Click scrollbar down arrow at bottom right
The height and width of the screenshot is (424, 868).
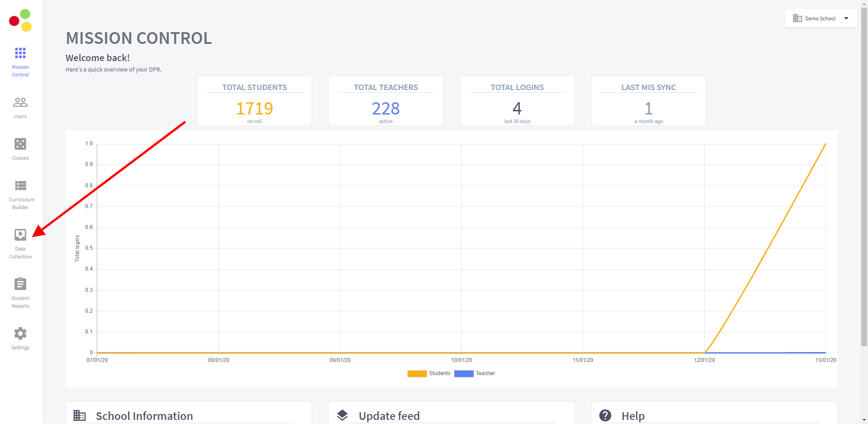pyautogui.click(x=864, y=420)
